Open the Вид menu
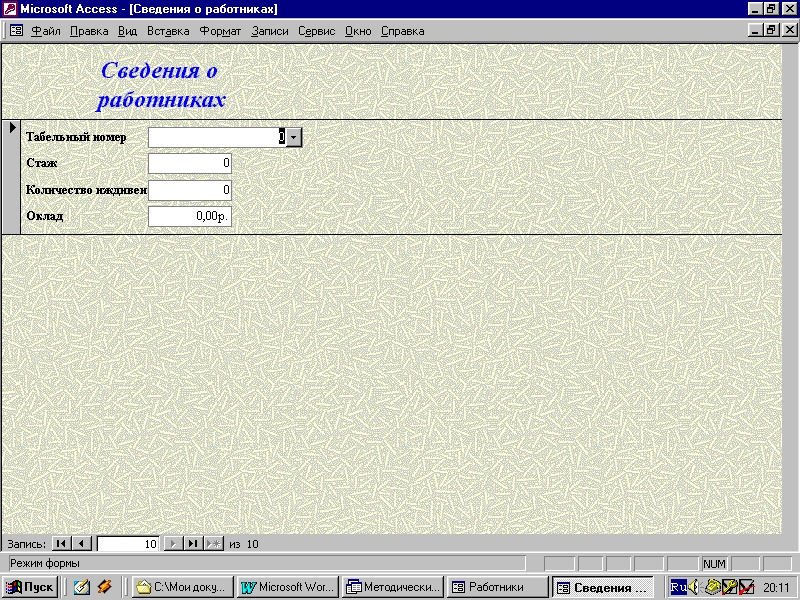800x600 pixels. 128,31
